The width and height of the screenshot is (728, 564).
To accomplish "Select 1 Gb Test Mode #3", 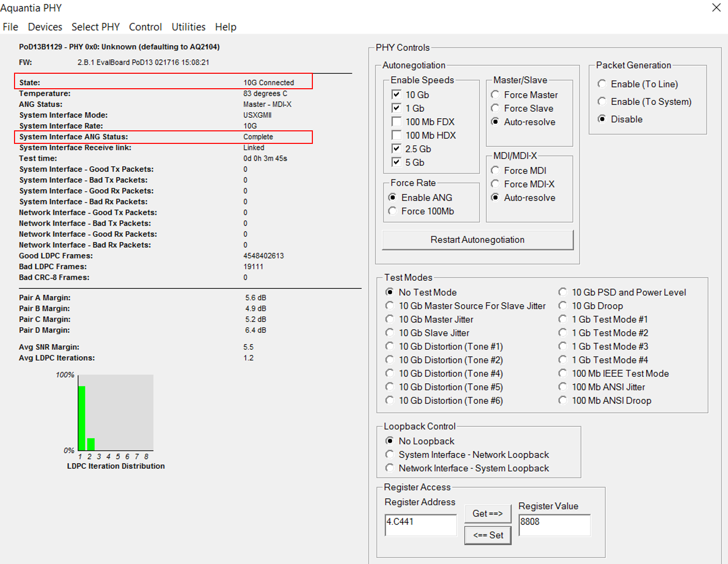I will (563, 346).
